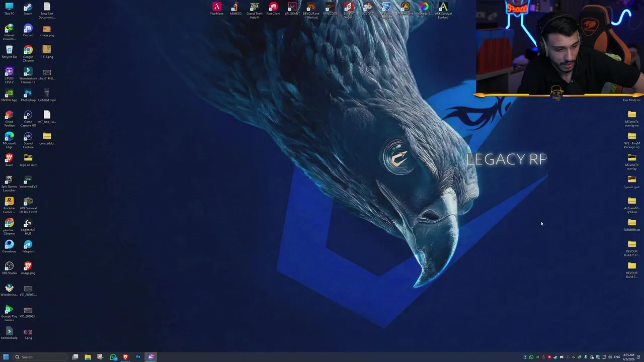Select the Photoshop desktop shortcut

pos(28,96)
